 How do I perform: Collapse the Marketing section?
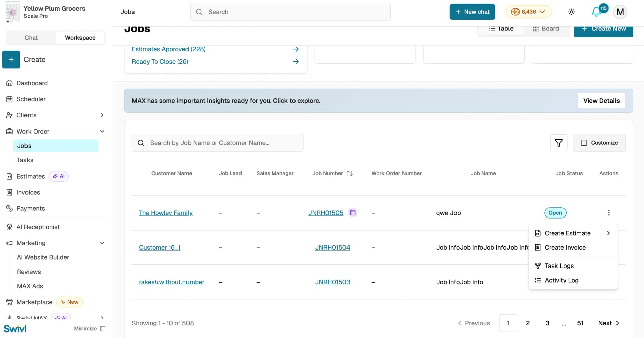pyautogui.click(x=102, y=243)
